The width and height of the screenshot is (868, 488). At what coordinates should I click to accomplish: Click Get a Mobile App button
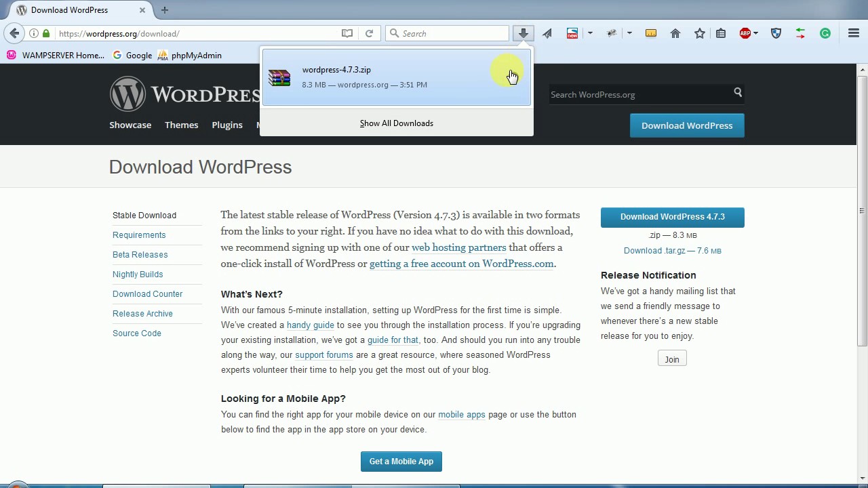(401, 461)
